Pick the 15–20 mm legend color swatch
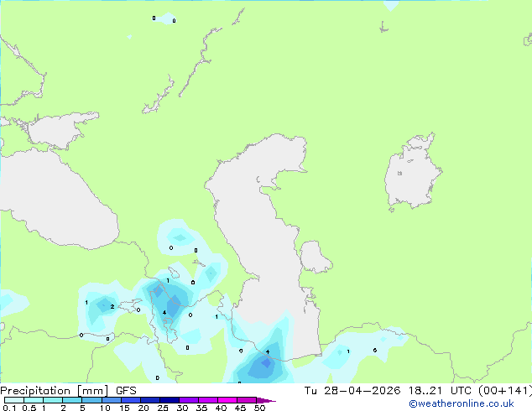Viewport: 532px width, 411px height. point(130,400)
